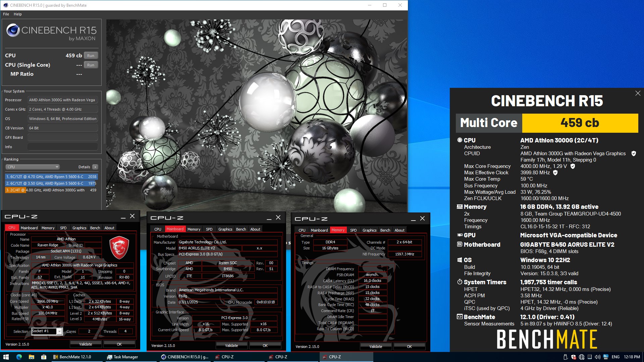Click the ranking Details arrow button

[x=95, y=167]
